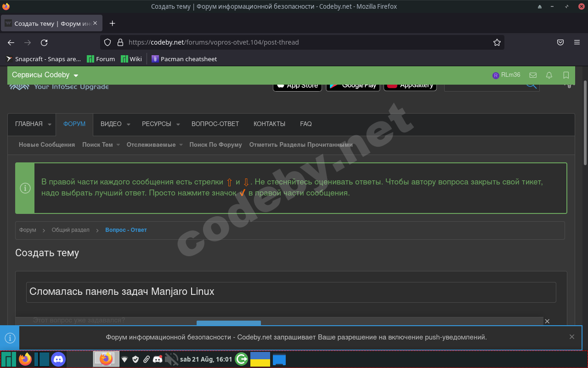Click the bookmarks icon in green bar

[566, 75]
